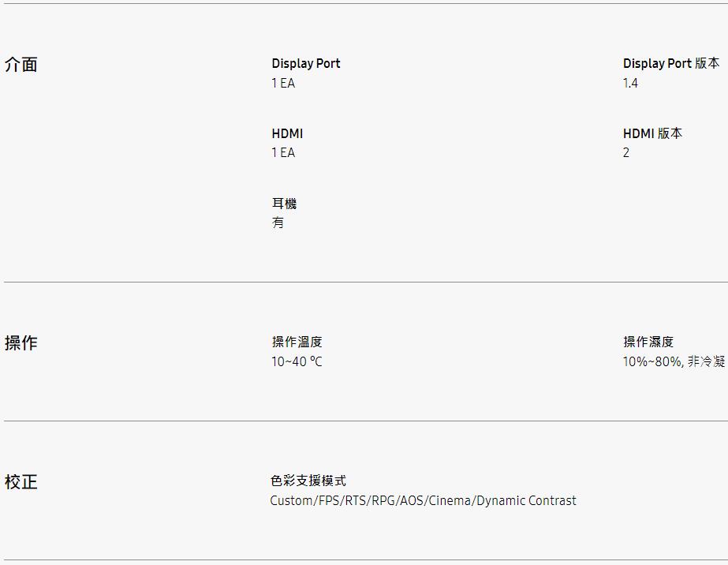Click the value 2 under HDMI 版本
Viewport: 728px width, 565px height.
[x=626, y=152]
